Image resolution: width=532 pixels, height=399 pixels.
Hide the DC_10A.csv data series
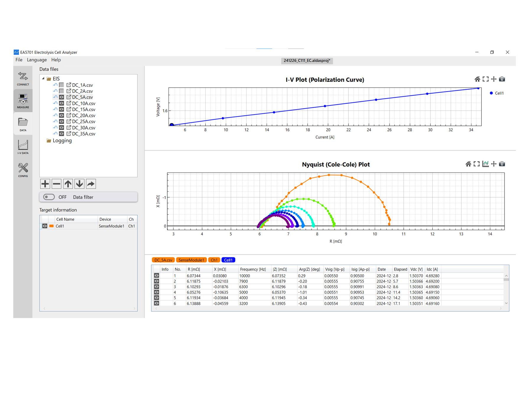coord(61,103)
